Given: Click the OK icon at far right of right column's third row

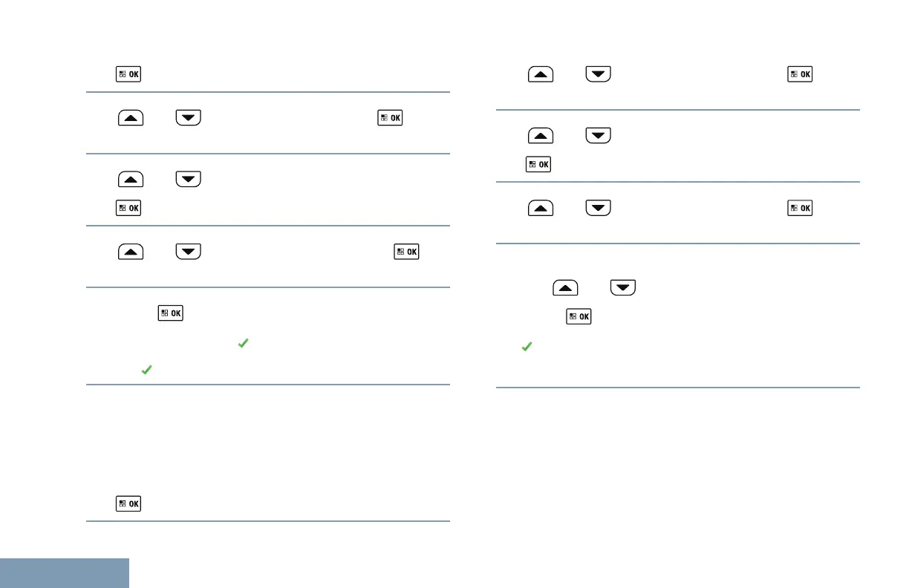Looking at the screenshot, I should pos(800,208).
